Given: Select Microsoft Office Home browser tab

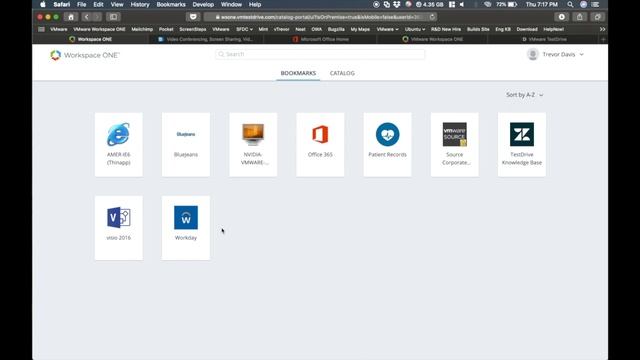Looking at the screenshot, I should click(320, 39).
